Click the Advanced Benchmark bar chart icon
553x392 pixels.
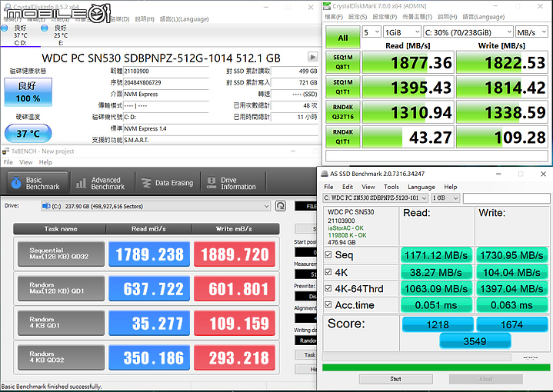pos(81,183)
